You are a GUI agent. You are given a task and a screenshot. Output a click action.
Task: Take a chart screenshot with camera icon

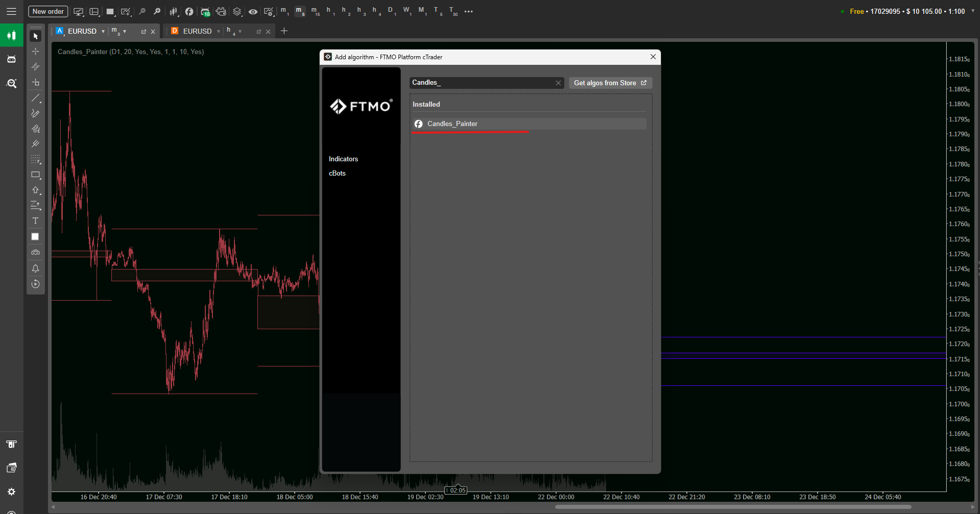tap(35, 253)
